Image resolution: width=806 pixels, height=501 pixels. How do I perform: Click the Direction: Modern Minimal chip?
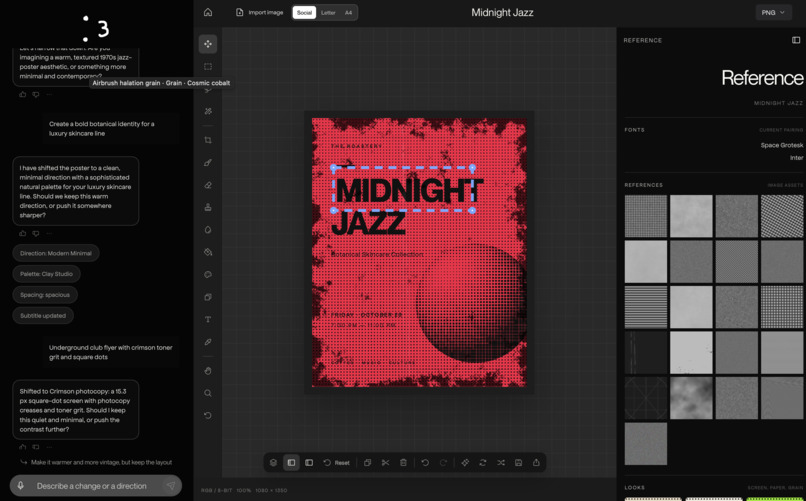(56, 253)
